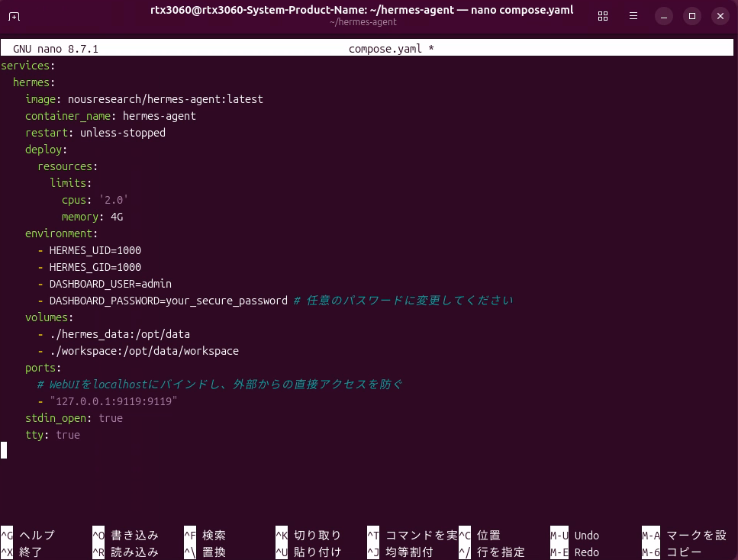Viewport: 738px width, 560px height.
Task: Click the memory value '4G'
Action: tap(117, 217)
